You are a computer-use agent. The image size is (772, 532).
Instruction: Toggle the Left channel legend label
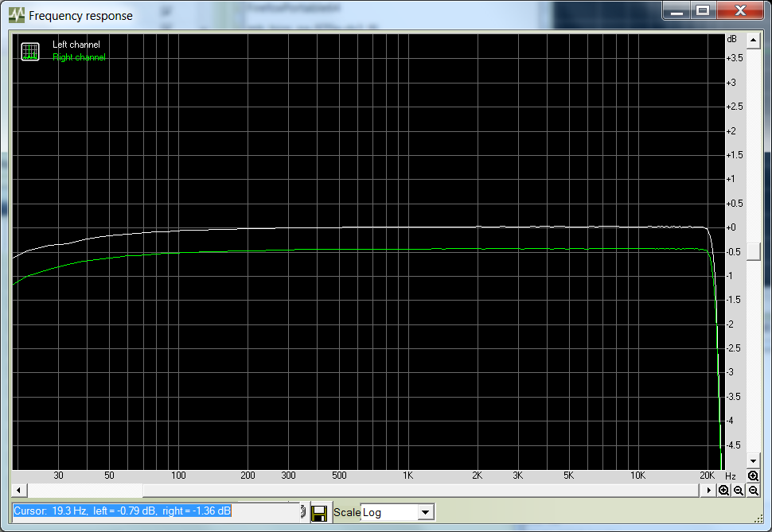[76, 45]
